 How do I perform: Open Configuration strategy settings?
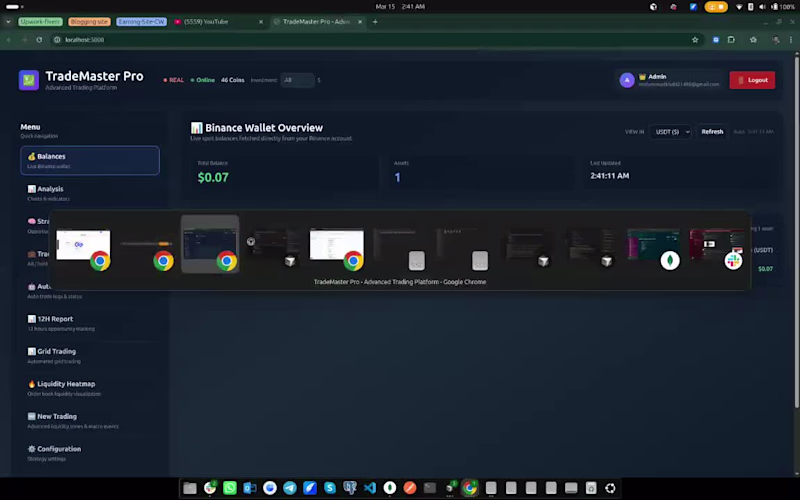90,453
